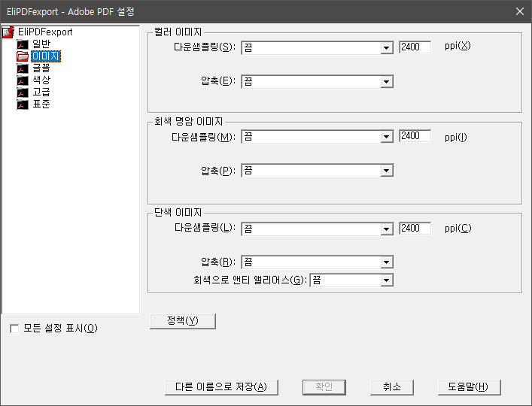Click the EliPDFexport root icon in tree
The image size is (532, 406).
[x=8, y=32]
